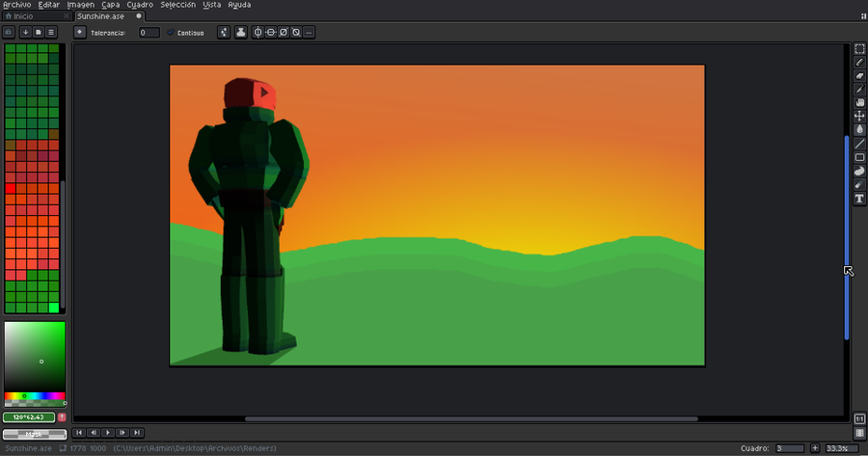
Task: Open the palette options hamburger menu
Action: [x=51, y=32]
